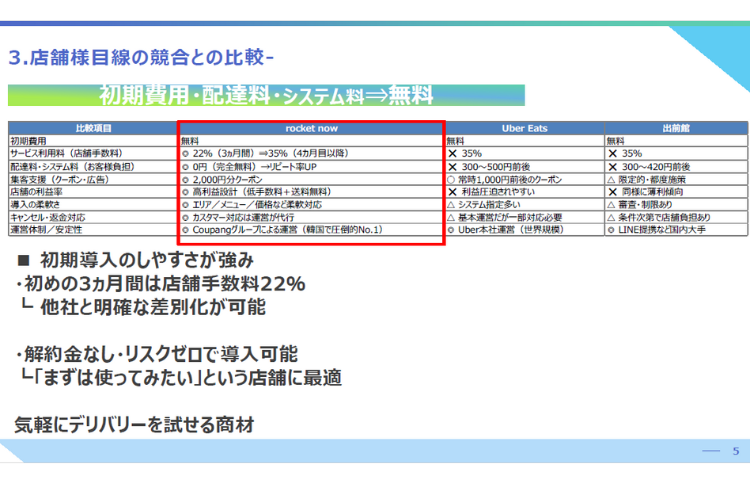Click the 運営体制/安定性 row label
The height and width of the screenshot is (500, 750).
(x=46, y=229)
